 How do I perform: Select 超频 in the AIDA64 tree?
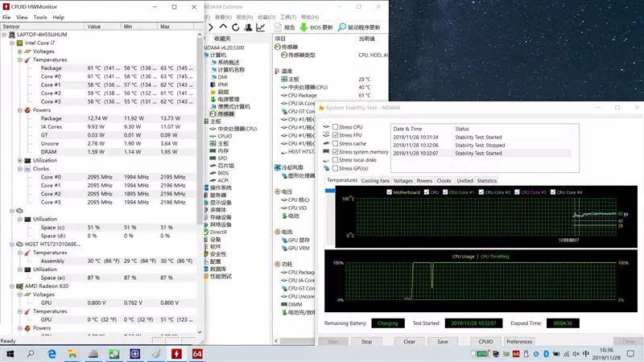[x=223, y=92]
